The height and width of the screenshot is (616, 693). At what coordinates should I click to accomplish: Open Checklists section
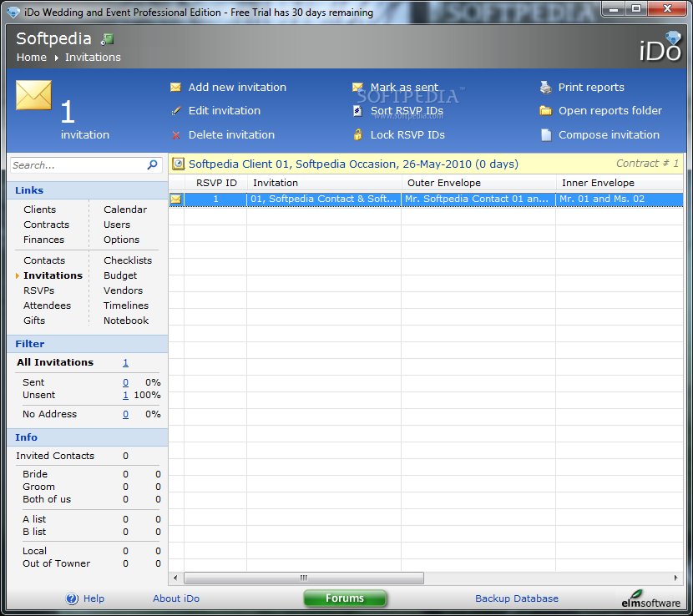pyautogui.click(x=128, y=260)
